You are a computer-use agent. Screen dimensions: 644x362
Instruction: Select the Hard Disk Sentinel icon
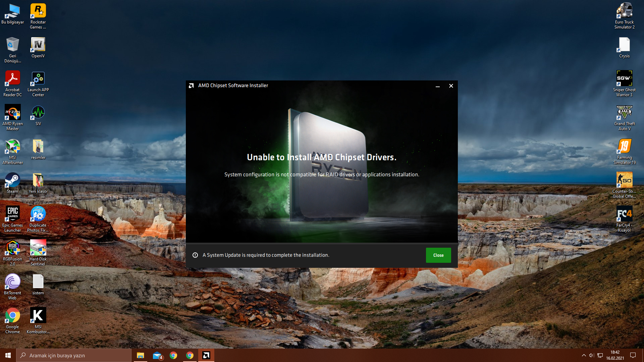tap(38, 252)
